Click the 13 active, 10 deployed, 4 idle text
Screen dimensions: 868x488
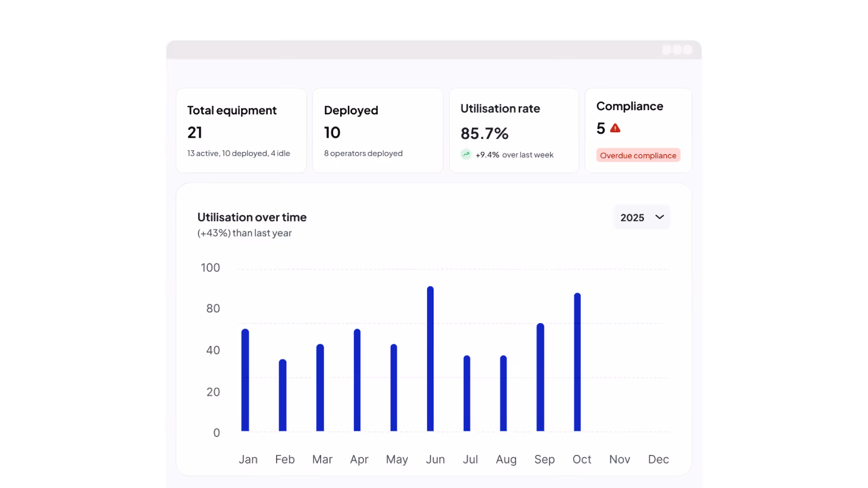[x=239, y=153]
